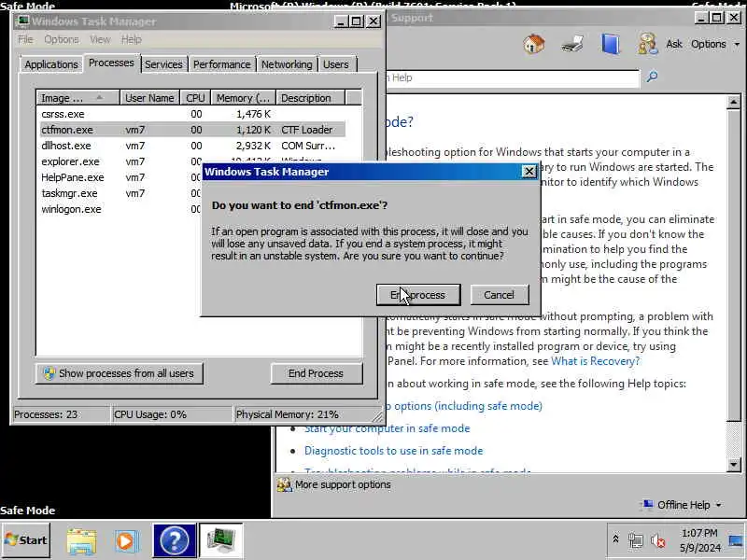This screenshot has height=560, width=747.
Task: Open the Help Options dropdown
Action: tap(715, 44)
